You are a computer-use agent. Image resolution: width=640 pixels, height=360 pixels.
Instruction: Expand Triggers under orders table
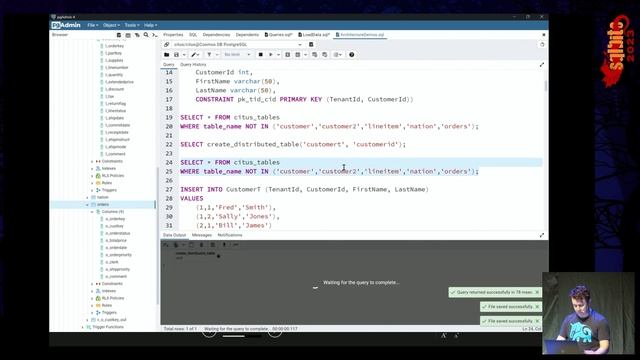click(x=92, y=313)
